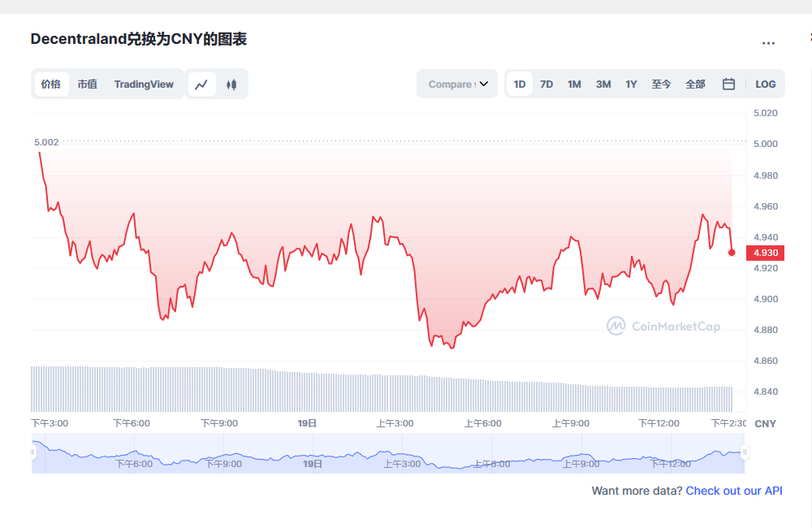Open the Check out our API link
The height and width of the screenshot is (528, 812).
coord(734,491)
